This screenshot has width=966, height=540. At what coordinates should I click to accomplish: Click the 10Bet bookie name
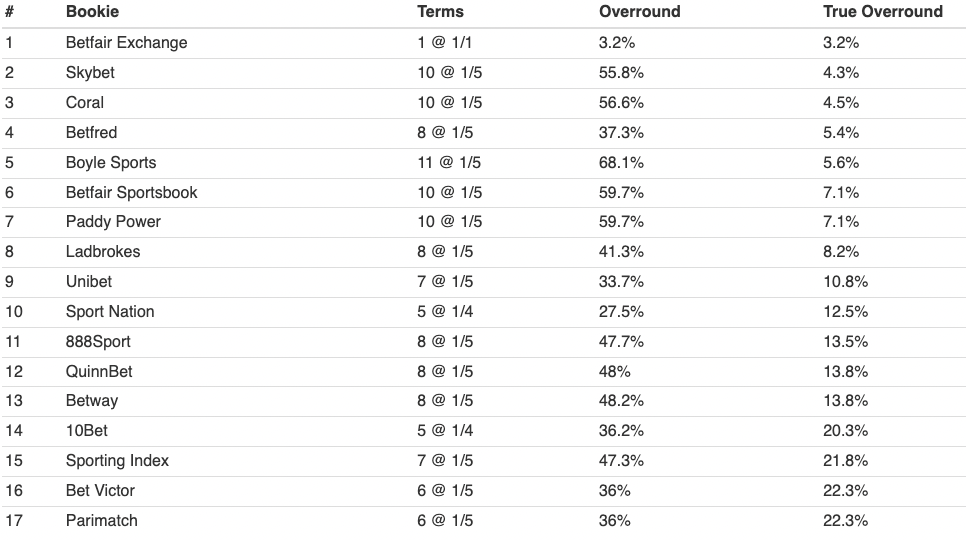click(x=87, y=431)
